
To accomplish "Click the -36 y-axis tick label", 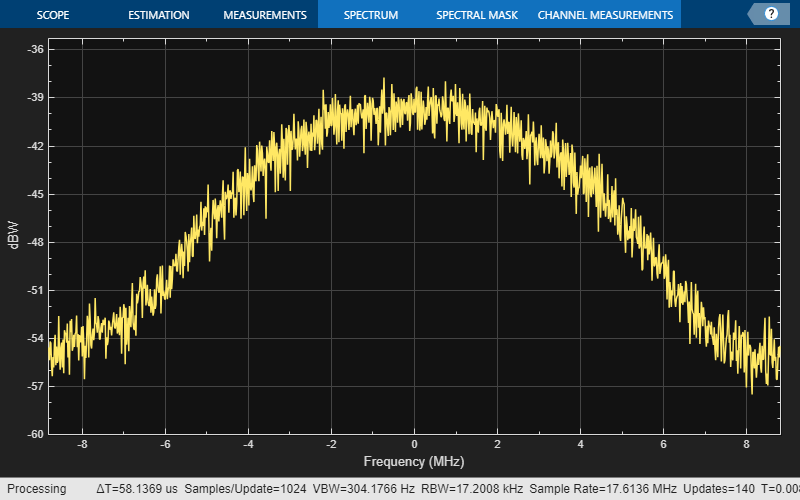I will [35, 49].
